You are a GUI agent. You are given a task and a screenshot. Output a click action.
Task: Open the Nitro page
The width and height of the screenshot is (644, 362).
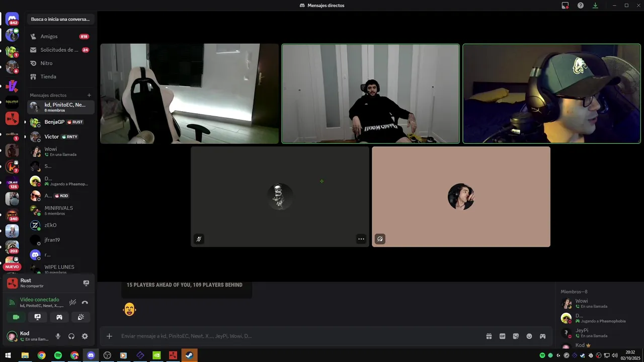coord(60,63)
